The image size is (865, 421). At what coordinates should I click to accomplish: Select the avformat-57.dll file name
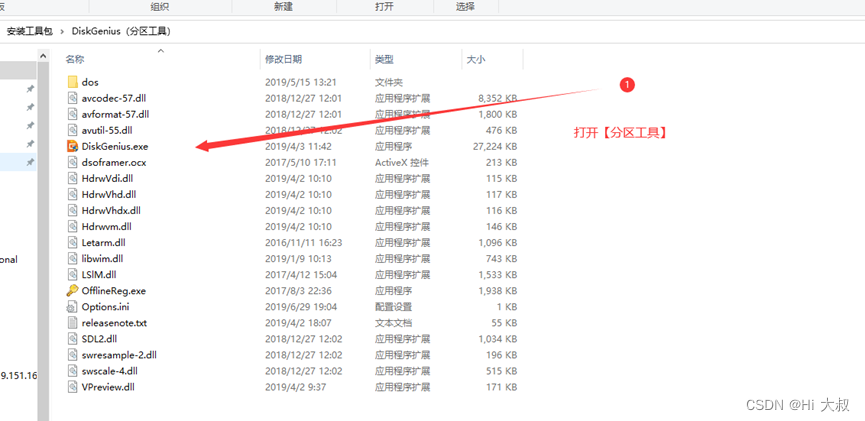[115, 114]
